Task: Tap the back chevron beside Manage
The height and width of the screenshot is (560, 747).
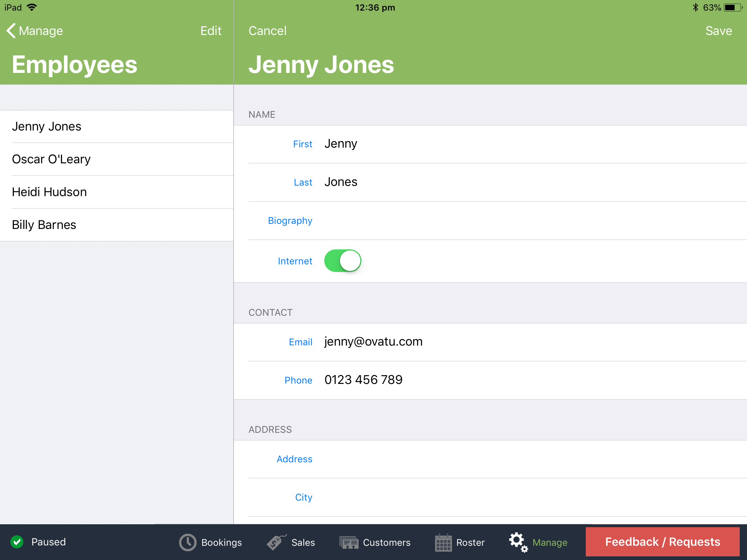Action: [x=11, y=31]
